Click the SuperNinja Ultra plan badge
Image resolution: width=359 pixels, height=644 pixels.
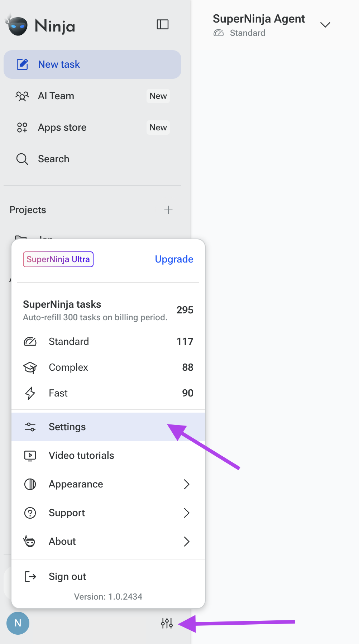coord(58,259)
